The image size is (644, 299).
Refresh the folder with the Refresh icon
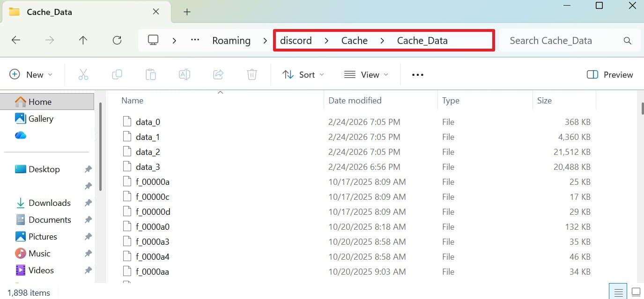pyautogui.click(x=117, y=40)
